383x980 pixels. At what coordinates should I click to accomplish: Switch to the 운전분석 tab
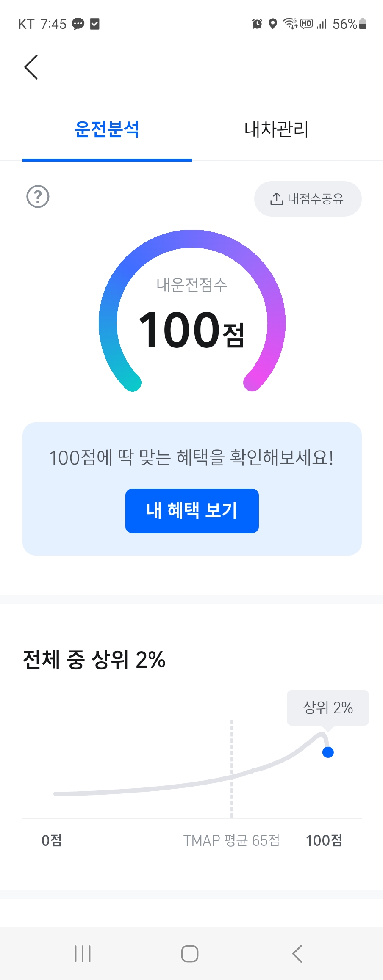[107, 129]
